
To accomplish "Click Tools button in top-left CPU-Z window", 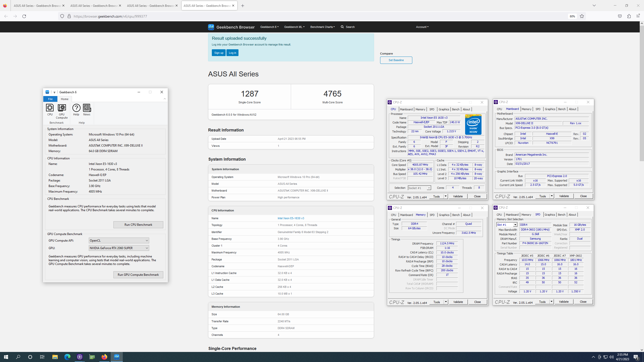I will pos(436,196).
